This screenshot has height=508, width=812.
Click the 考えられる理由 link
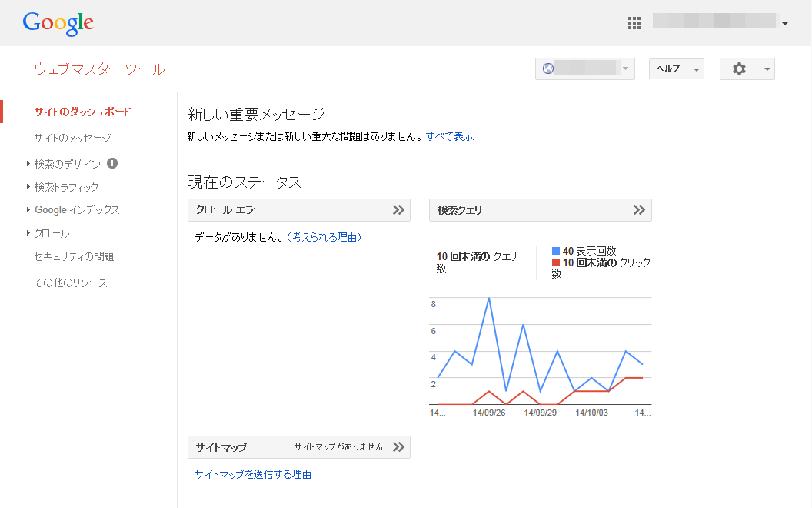click(x=324, y=237)
